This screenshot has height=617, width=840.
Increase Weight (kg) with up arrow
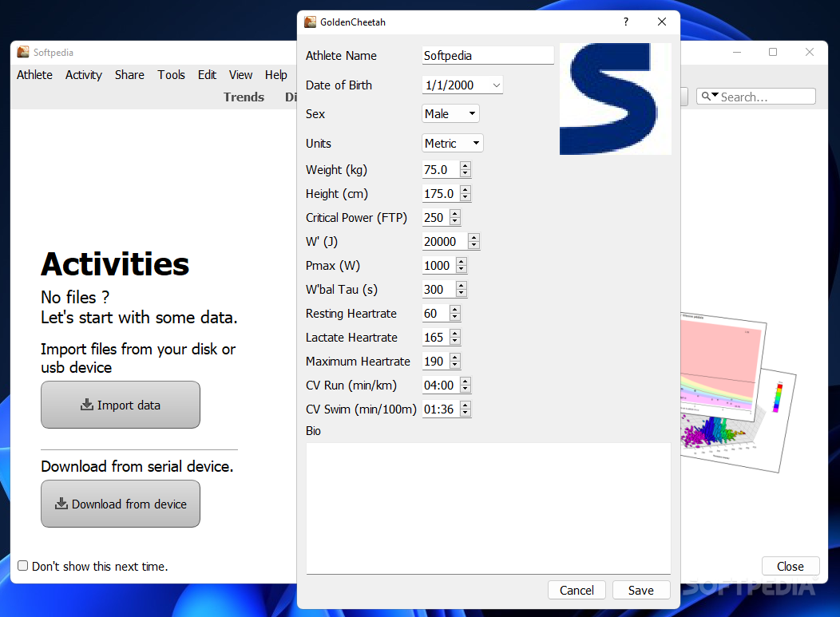point(466,165)
